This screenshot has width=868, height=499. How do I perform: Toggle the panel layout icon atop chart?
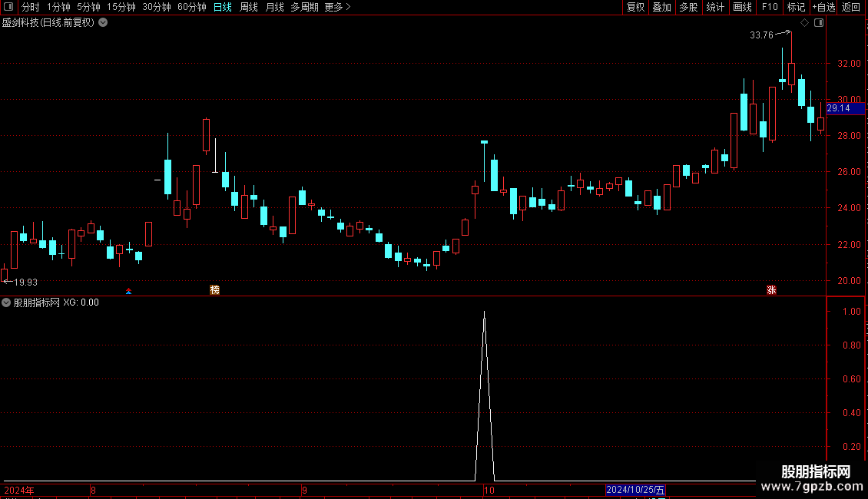click(x=819, y=23)
